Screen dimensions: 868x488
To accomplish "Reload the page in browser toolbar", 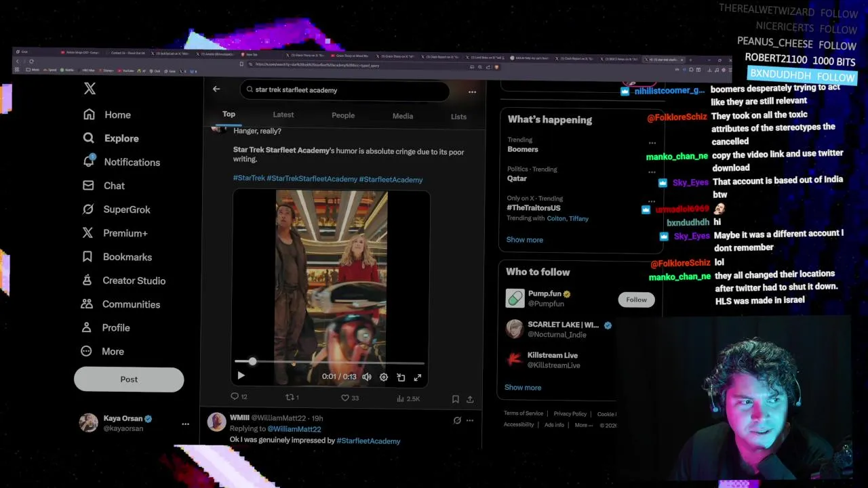I will pyautogui.click(x=31, y=62).
